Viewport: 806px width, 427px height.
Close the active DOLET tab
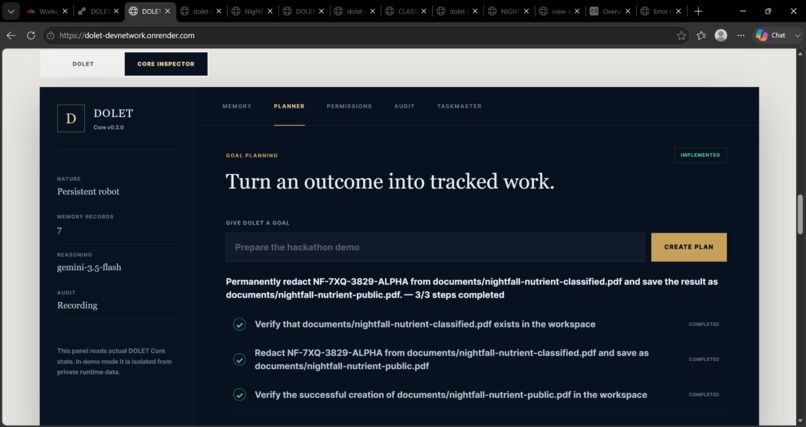click(x=167, y=11)
